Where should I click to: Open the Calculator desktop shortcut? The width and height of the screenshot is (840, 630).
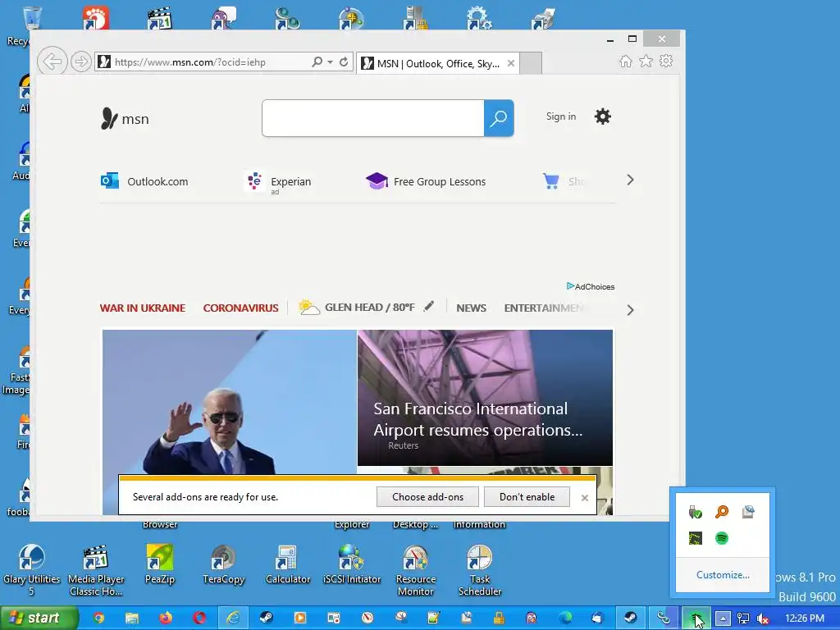point(288,564)
